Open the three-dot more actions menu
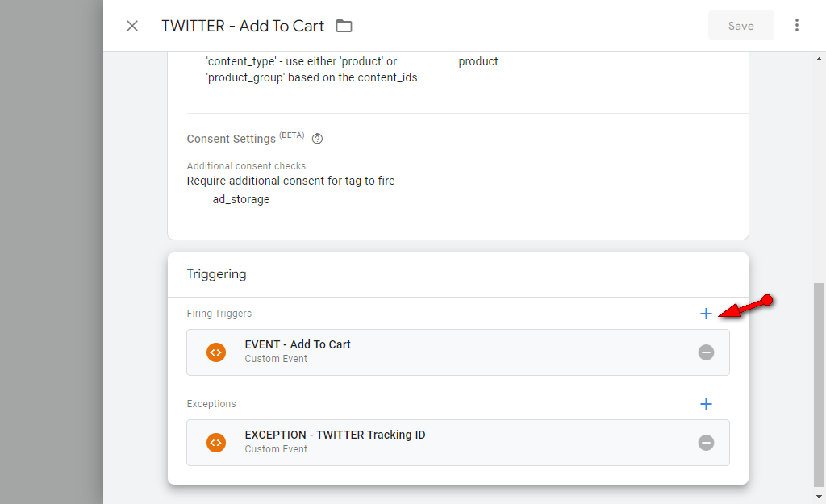The height and width of the screenshot is (504, 826). coord(797,25)
